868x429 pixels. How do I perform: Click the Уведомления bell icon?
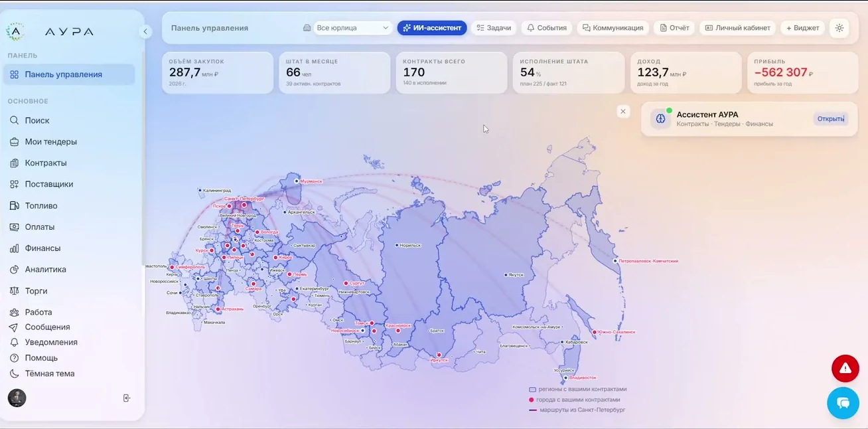[x=14, y=342]
